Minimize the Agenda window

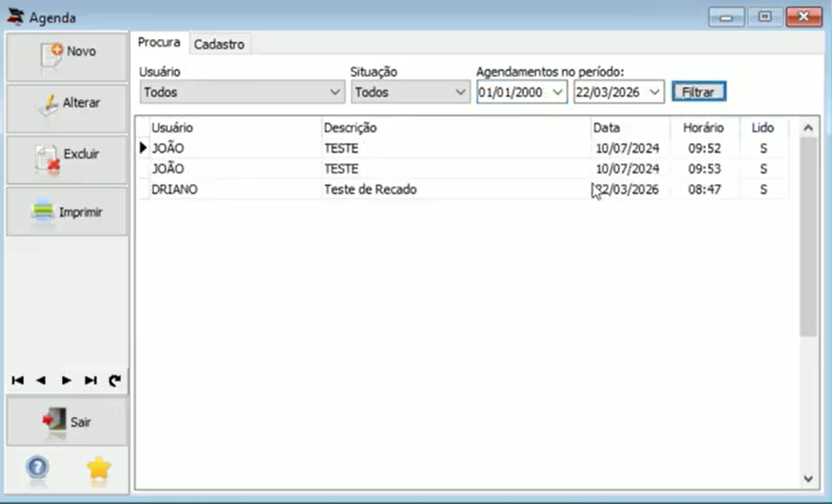726,17
